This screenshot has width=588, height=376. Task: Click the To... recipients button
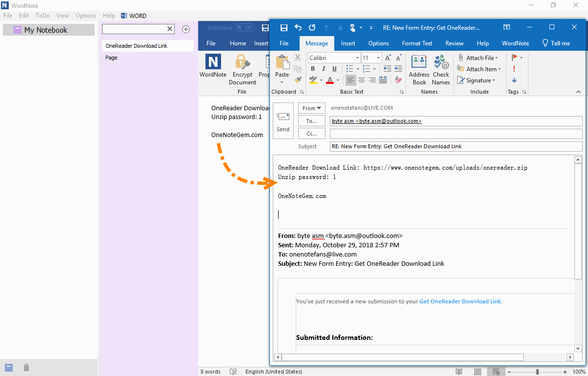[311, 121]
